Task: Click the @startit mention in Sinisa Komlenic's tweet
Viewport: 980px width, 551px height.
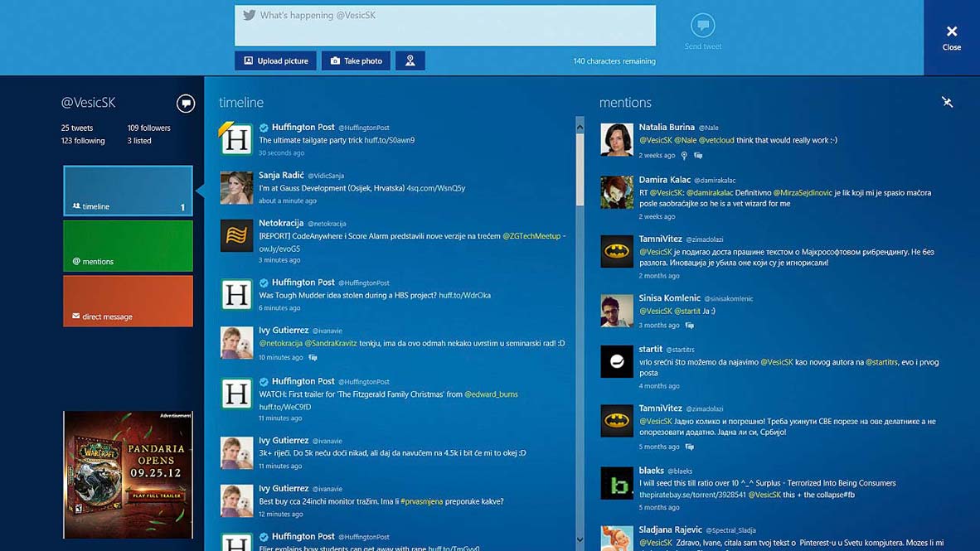Action: [x=686, y=311]
